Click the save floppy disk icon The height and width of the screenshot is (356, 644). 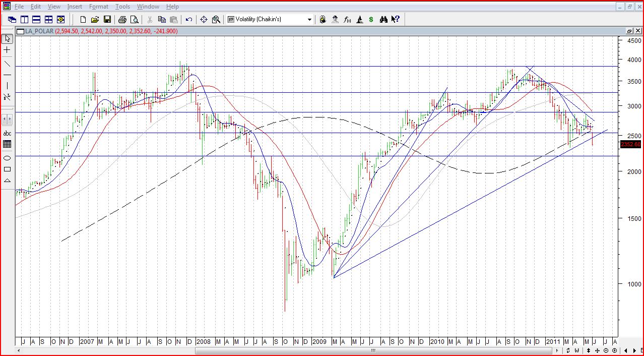tap(107, 20)
